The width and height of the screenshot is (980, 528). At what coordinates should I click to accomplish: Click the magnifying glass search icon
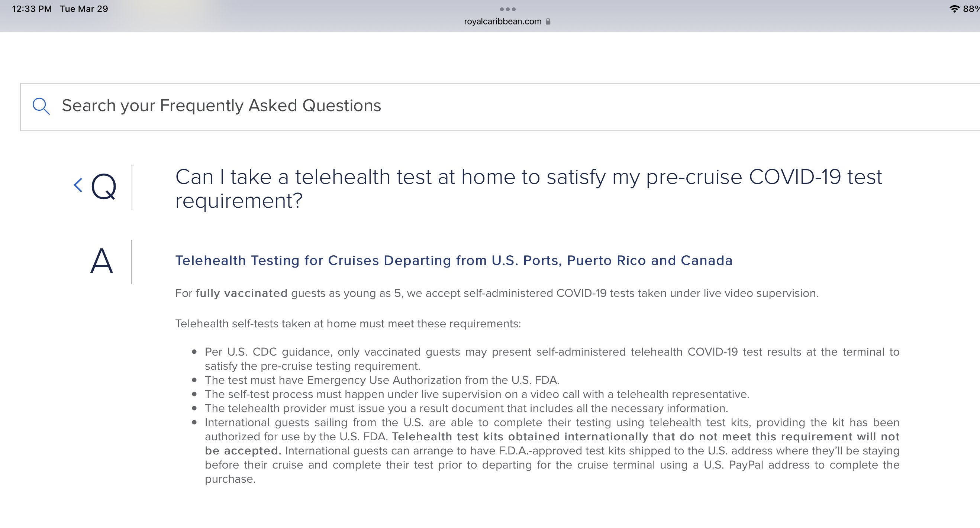coord(41,106)
